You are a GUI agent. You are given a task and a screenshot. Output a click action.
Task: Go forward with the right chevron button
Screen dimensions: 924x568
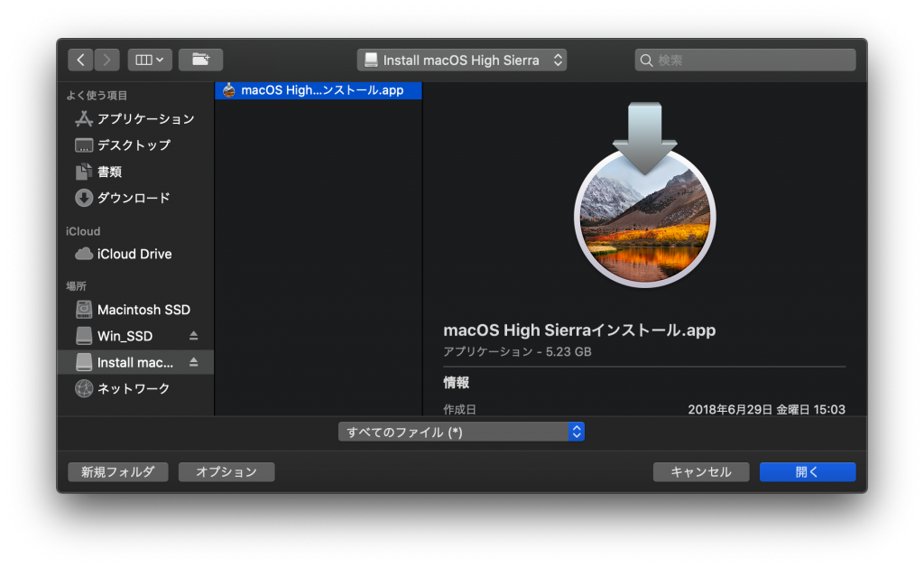tap(106, 60)
